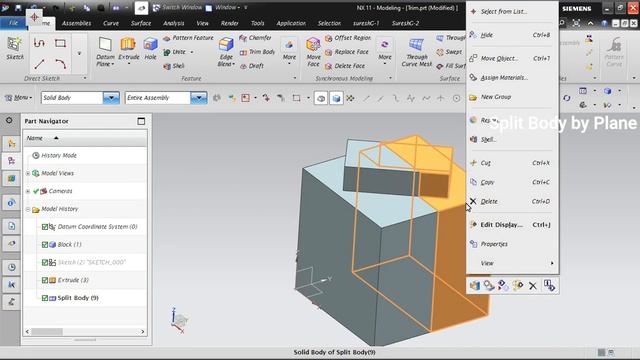
Task: Open the Menu dropdown button
Action: tap(18, 98)
